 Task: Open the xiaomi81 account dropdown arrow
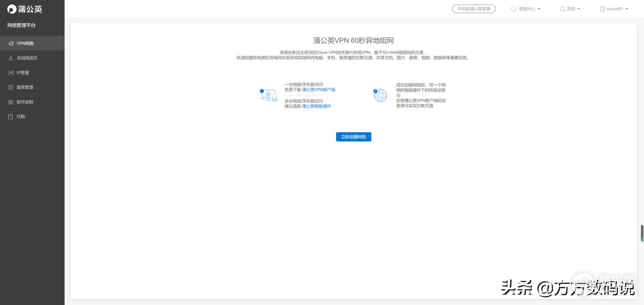coord(627,9)
